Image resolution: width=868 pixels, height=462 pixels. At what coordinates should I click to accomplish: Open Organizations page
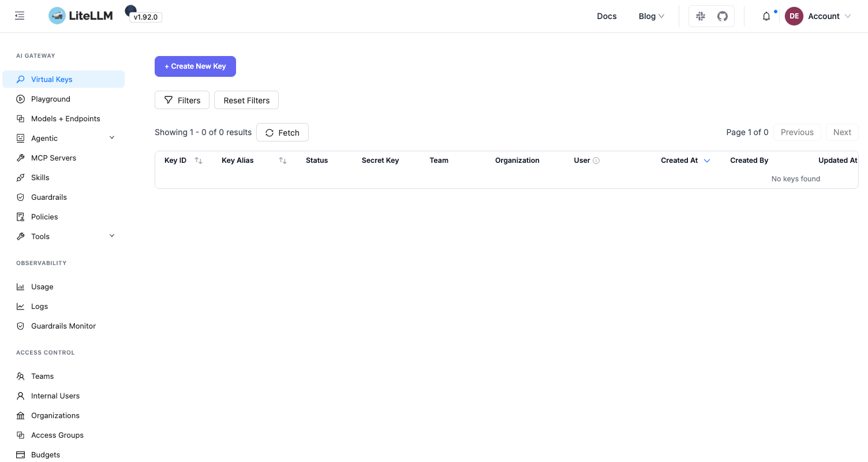63,415
